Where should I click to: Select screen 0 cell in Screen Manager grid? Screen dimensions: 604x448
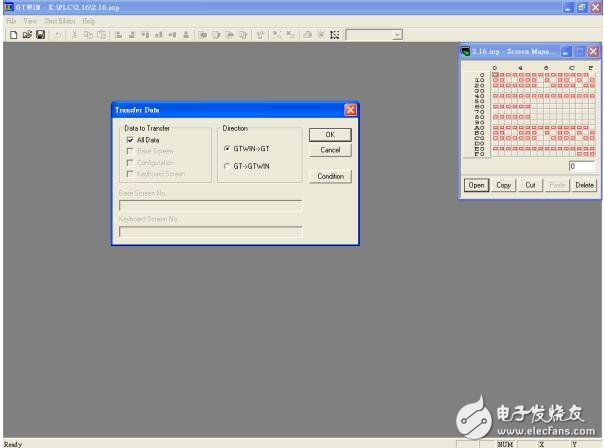(494, 74)
